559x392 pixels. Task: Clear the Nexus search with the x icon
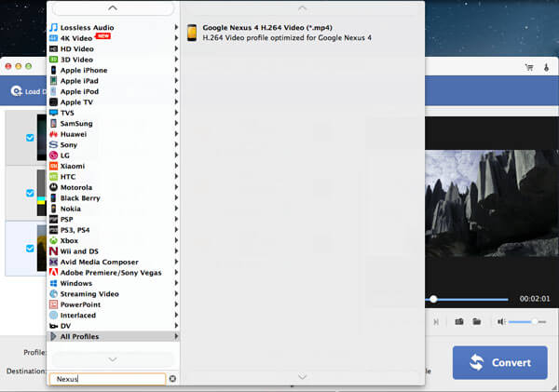172,378
